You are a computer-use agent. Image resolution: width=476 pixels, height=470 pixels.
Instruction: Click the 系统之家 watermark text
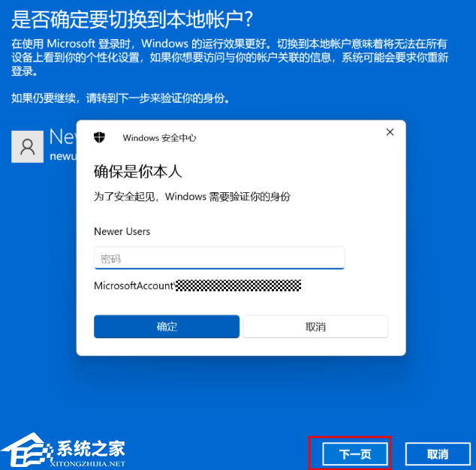[x=91, y=448]
